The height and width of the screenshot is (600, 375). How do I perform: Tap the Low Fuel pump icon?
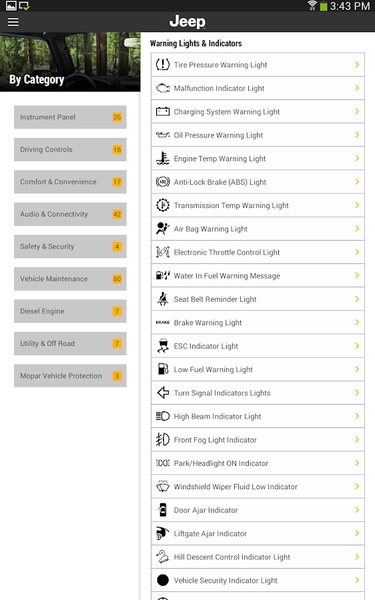tap(163, 369)
